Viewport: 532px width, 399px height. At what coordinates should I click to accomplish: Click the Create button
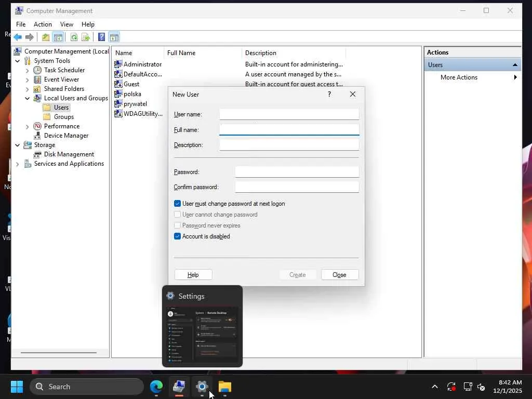point(298,274)
